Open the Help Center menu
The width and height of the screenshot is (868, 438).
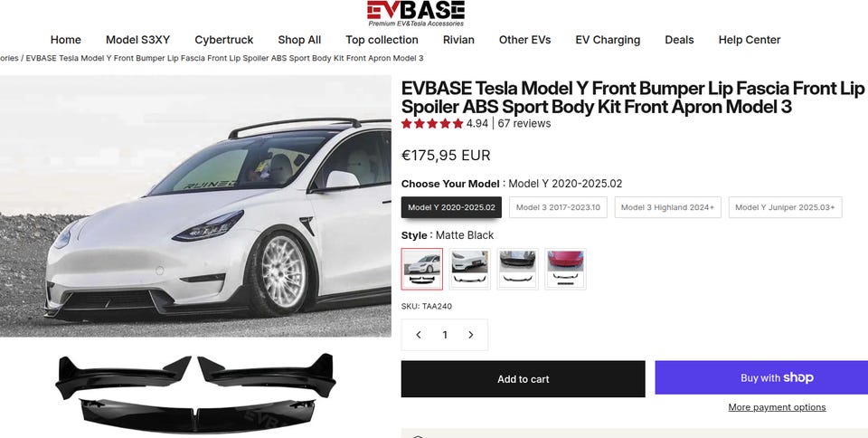tap(750, 40)
